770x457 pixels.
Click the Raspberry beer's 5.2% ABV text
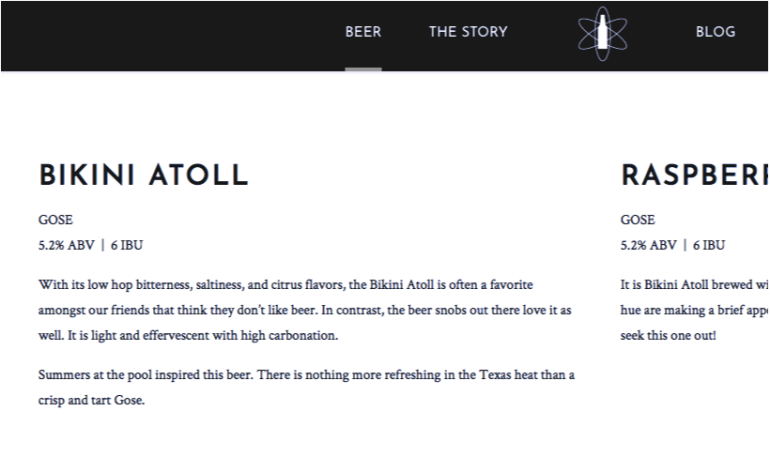(648, 245)
